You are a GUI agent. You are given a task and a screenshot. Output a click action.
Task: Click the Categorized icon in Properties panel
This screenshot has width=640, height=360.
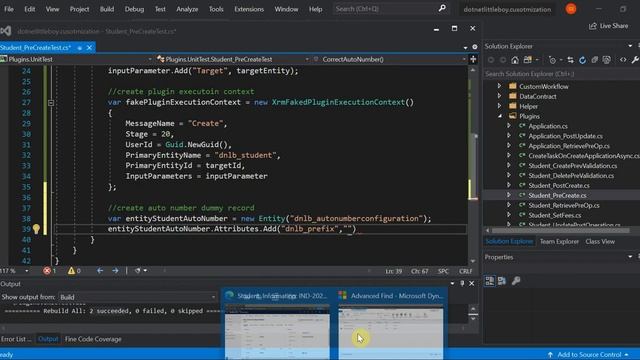click(490, 281)
